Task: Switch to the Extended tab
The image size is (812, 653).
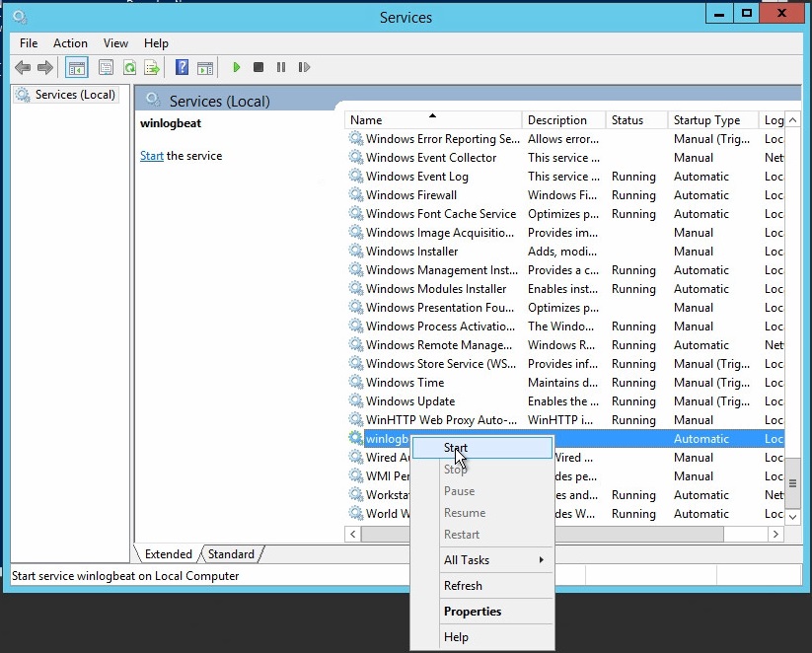Action: point(169,554)
